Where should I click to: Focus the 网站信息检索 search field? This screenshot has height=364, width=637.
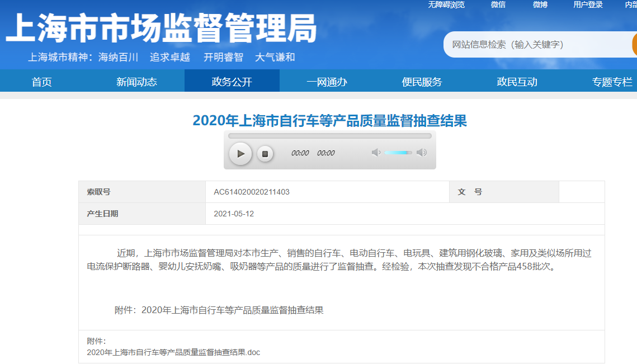click(x=538, y=44)
